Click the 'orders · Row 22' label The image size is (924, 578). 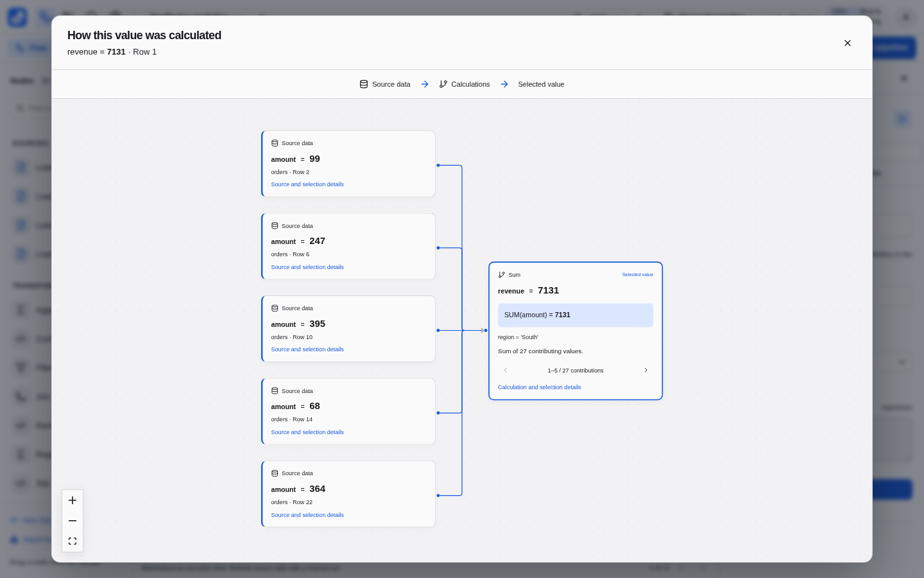pyautogui.click(x=292, y=502)
